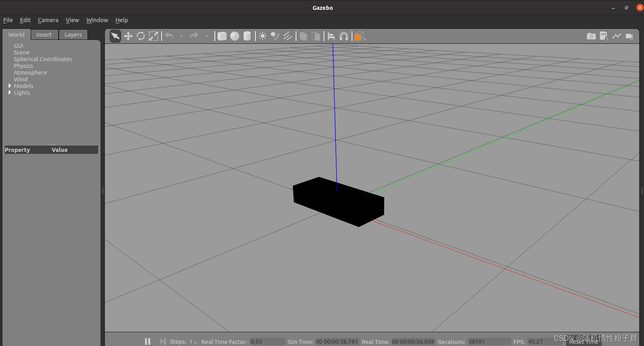Open the redo history dropdown arrow

pos(207,36)
